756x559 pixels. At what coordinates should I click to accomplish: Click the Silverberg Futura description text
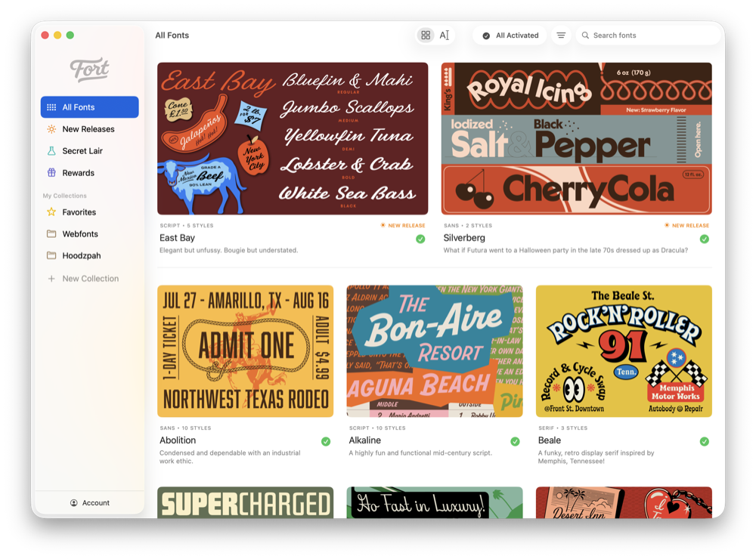point(565,251)
